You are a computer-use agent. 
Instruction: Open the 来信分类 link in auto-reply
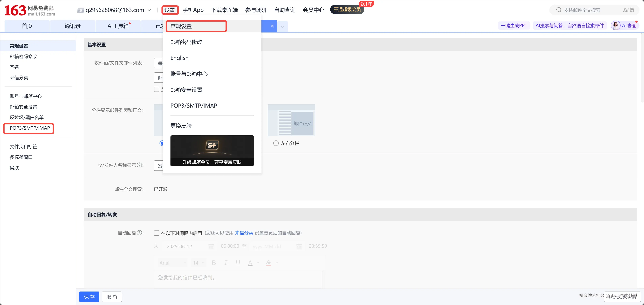click(x=244, y=233)
